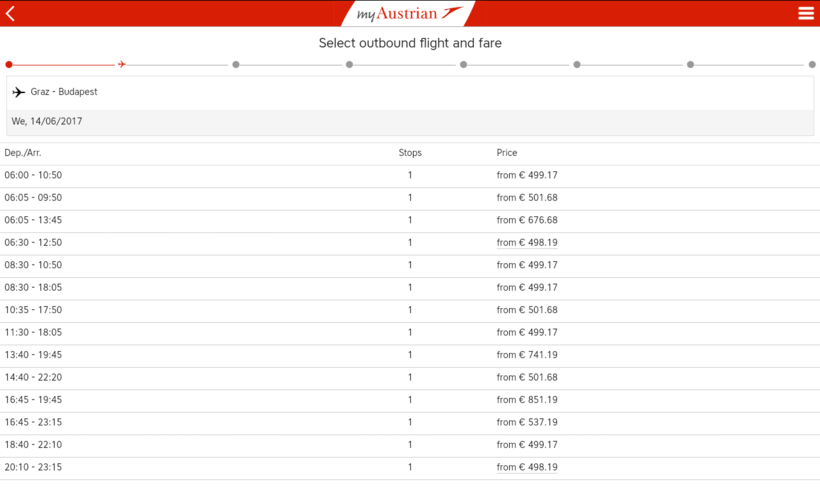Select fare from € 676.68
This screenshot has height=498, width=820.
(x=527, y=220)
